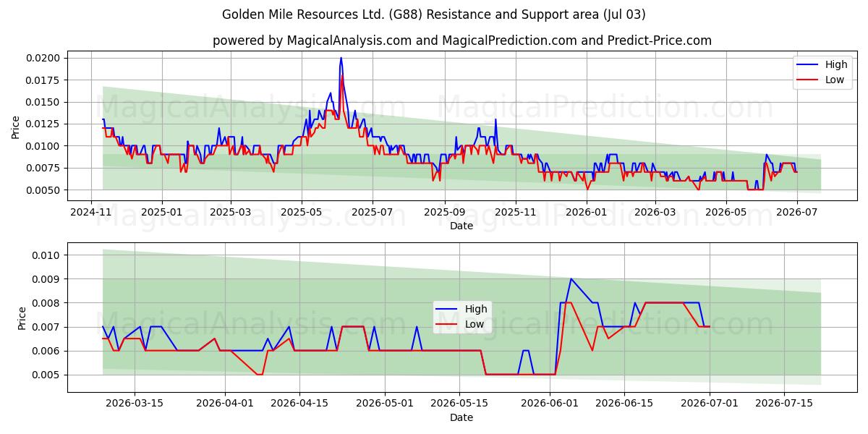Click the 0.0200 peak of the High line
Image resolution: width=868 pixels, height=434 pixels.
(341, 58)
